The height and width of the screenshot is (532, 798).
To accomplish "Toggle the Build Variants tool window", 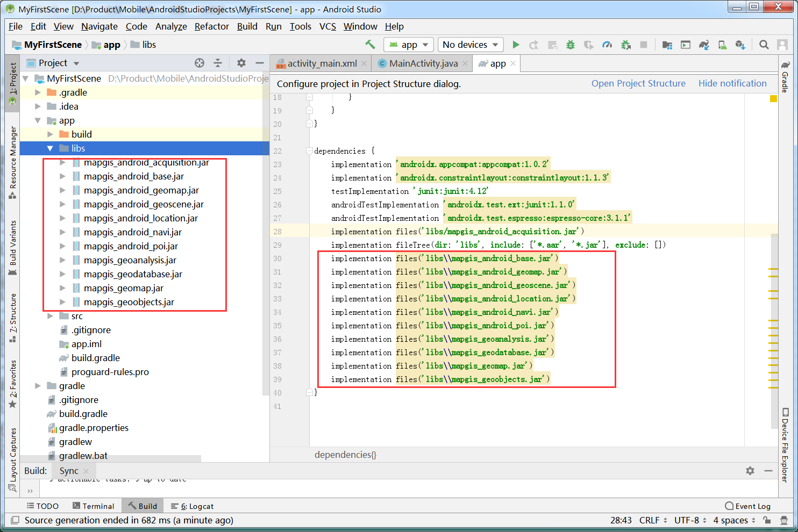I will click(12, 248).
